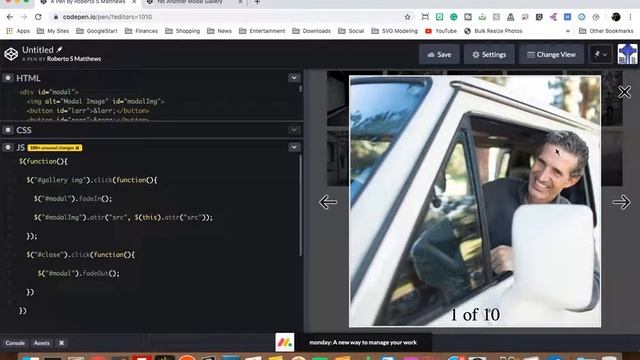Open the Chrome profile avatar icon
640x360 pixels.
pyautogui.click(x=616, y=17)
